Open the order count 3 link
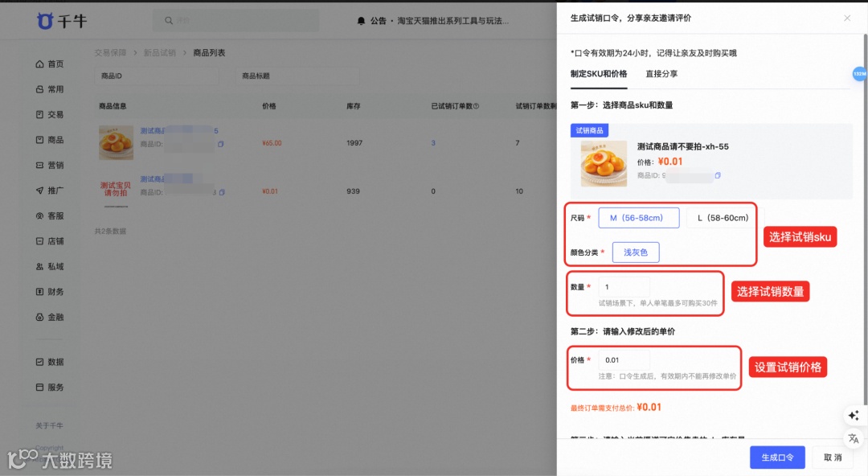The height and width of the screenshot is (476, 868). click(x=433, y=143)
